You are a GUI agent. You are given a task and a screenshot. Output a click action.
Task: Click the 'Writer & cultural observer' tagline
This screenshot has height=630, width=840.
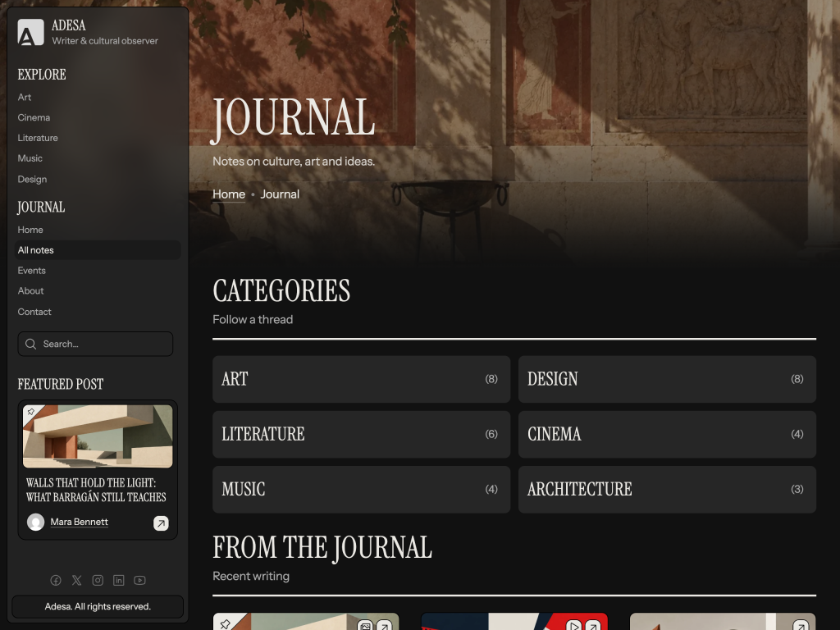105,41
